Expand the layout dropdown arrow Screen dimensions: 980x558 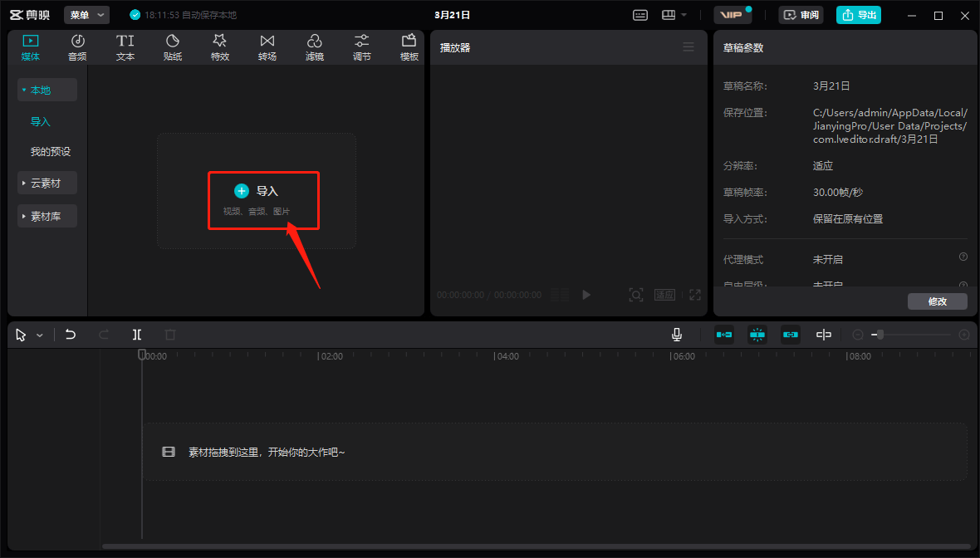pos(684,15)
